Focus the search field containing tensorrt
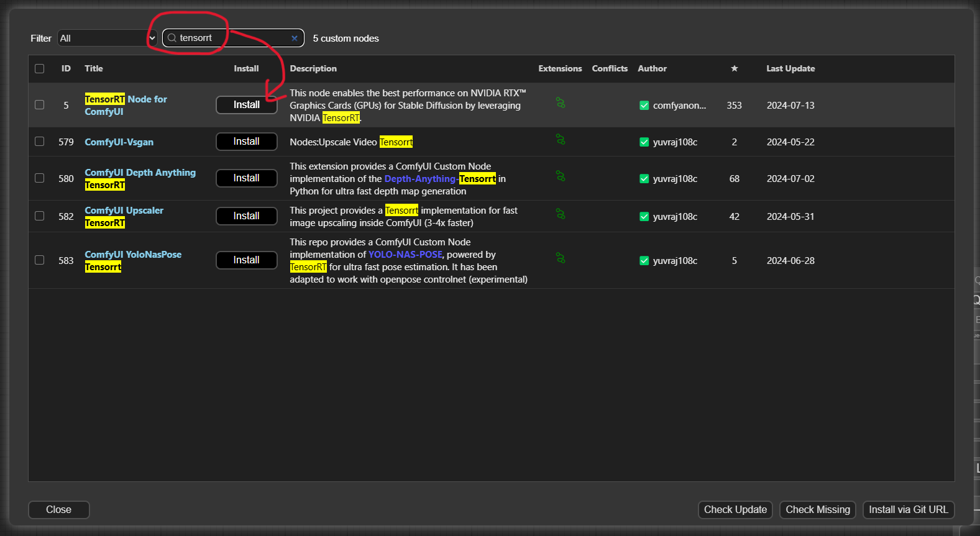 (233, 38)
